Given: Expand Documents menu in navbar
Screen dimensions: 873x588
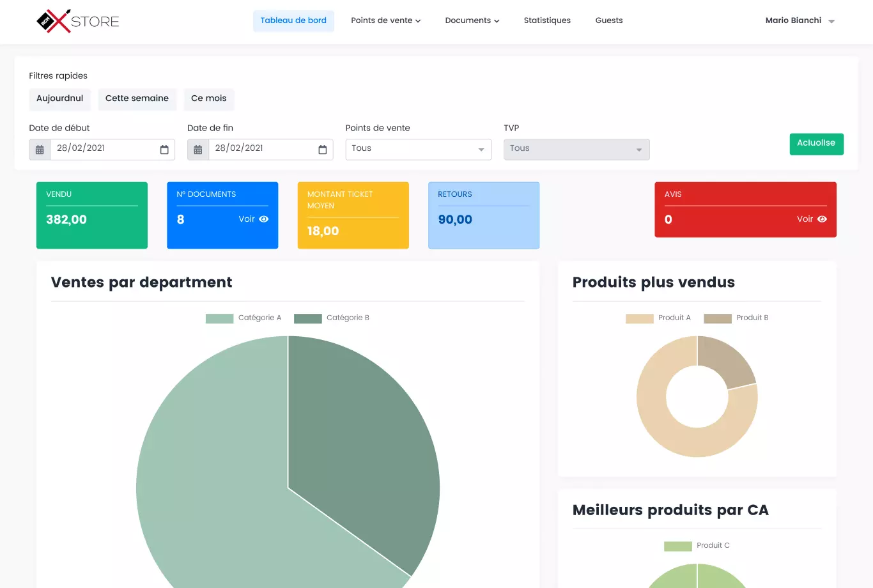Looking at the screenshot, I should click(x=472, y=20).
